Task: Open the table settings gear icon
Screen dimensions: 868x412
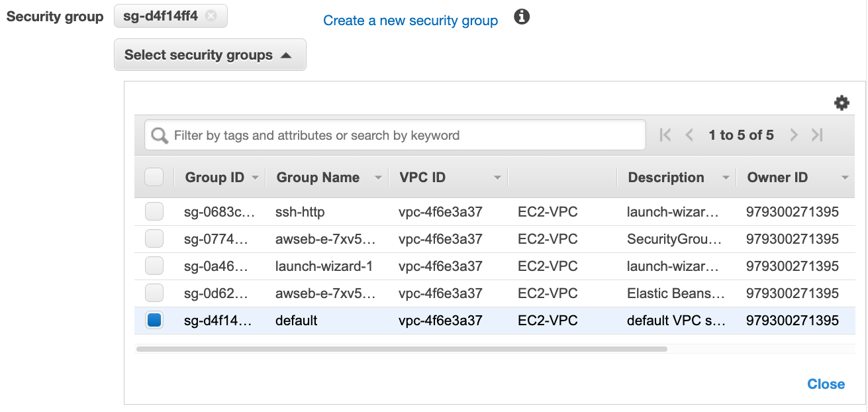Action: point(842,103)
